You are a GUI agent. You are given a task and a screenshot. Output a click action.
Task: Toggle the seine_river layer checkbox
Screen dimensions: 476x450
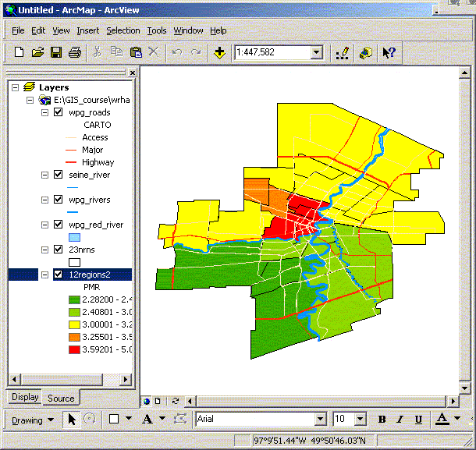pos(58,175)
